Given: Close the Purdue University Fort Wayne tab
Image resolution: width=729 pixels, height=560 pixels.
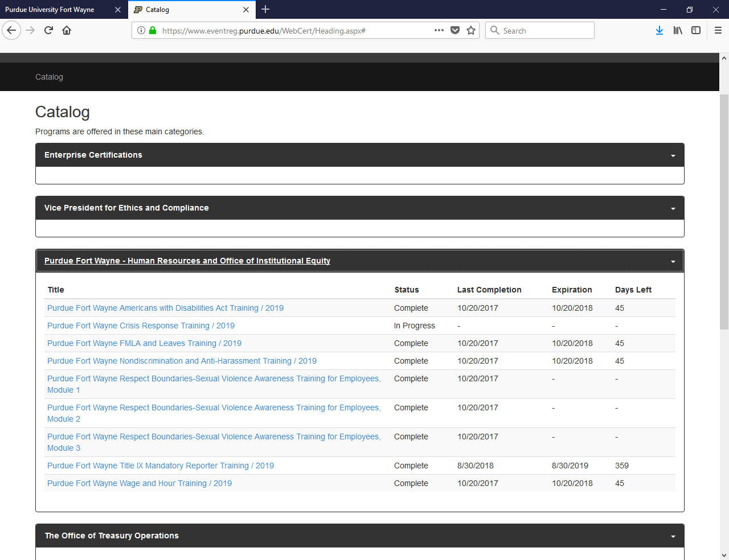Looking at the screenshot, I should point(118,10).
